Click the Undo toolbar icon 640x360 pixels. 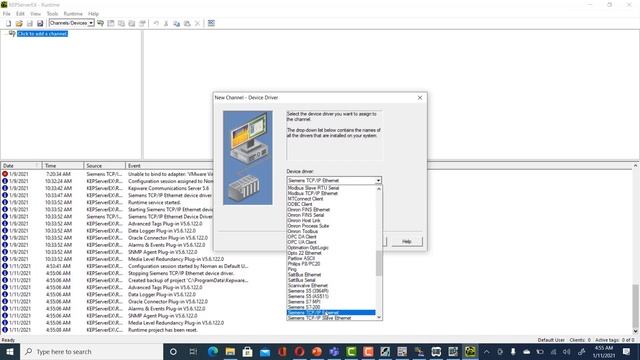coord(156,23)
